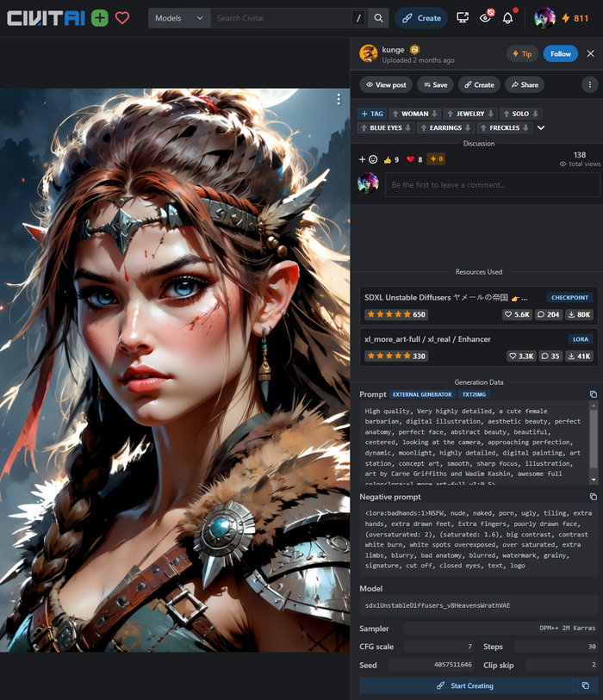Viewport: 603px width, 700px height.
Task: Open the Models search category dropdown
Action: click(x=179, y=18)
